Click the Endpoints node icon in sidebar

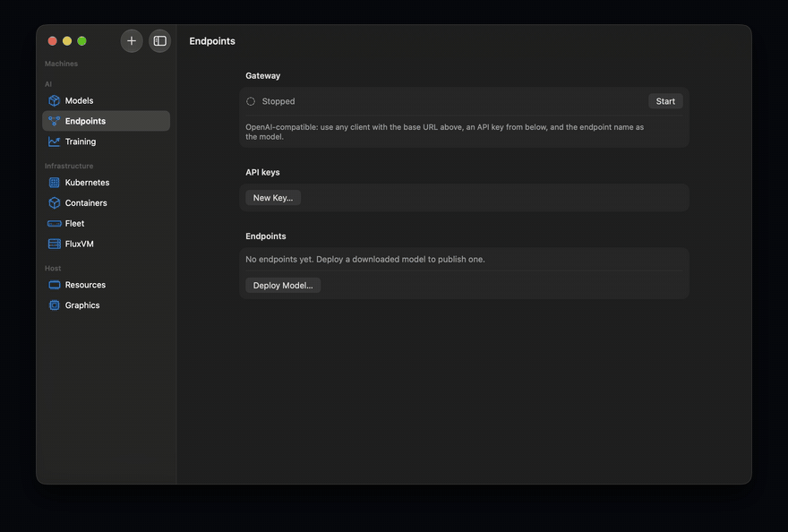click(x=54, y=121)
